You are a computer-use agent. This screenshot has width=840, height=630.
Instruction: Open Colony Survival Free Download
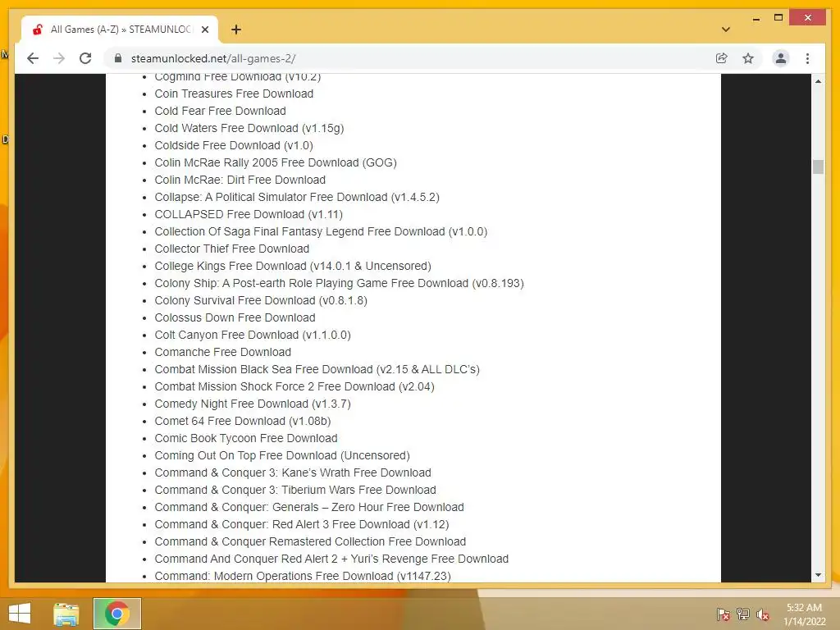click(x=261, y=300)
